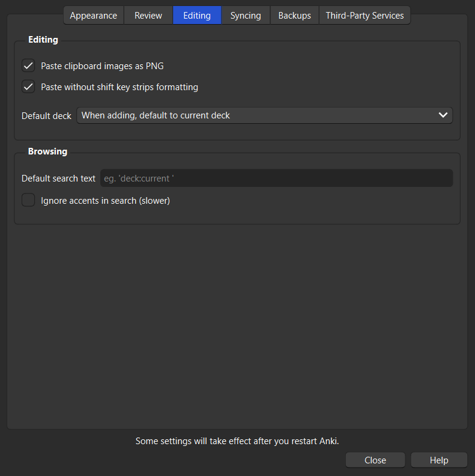
Task: Go to the Syncing tab
Action: click(246, 16)
